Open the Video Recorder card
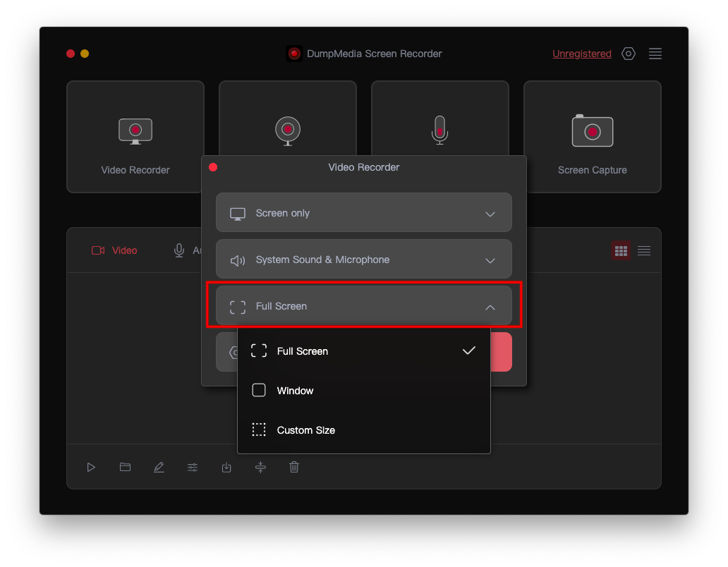Image resolution: width=728 pixels, height=567 pixels. [135, 136]
